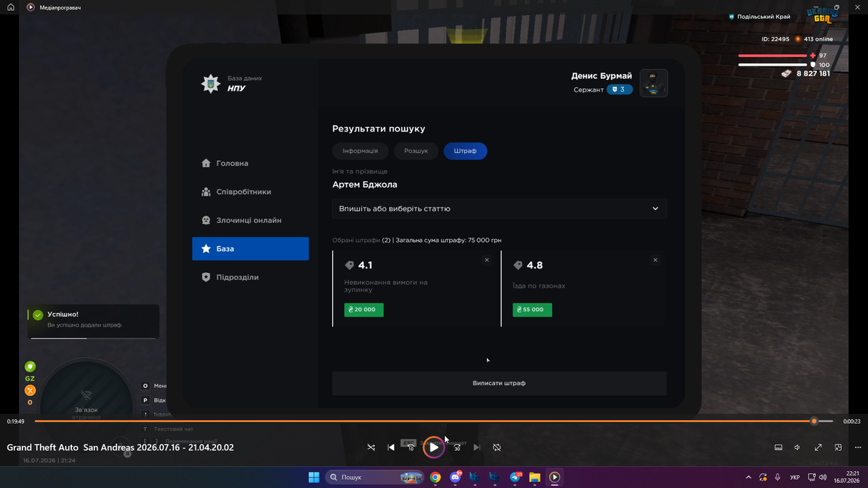868x488 pixels.
Task: Click the Home icon in the player title bar
Action: pos(11,7)
